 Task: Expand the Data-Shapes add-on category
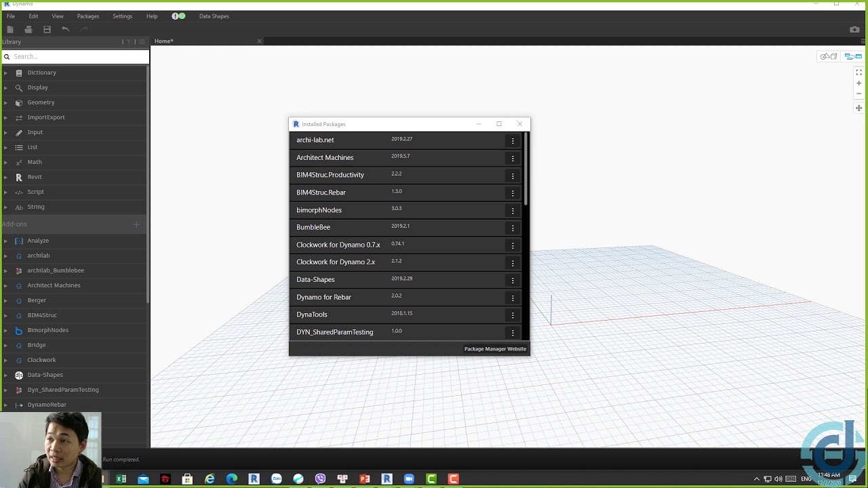click(5, 375)
